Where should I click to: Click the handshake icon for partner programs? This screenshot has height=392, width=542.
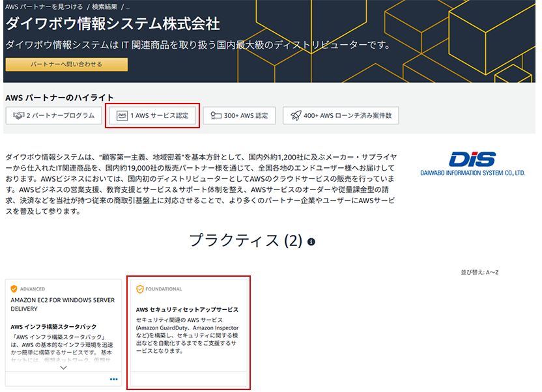(x=18, y=116)
